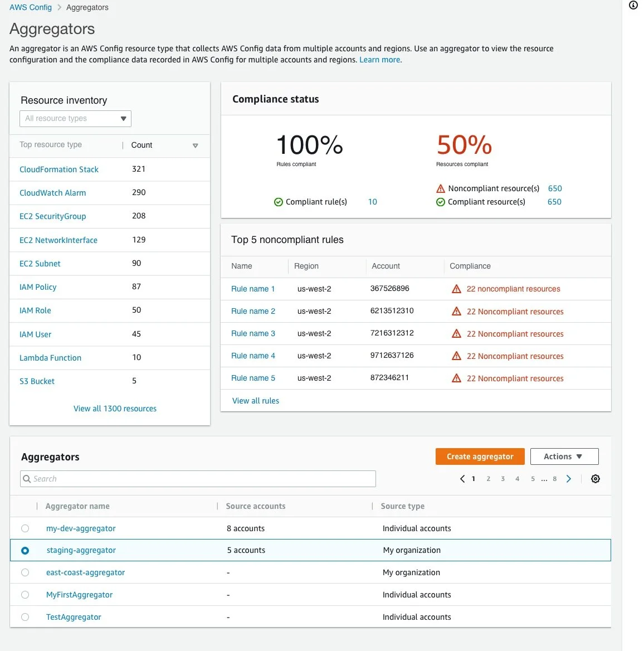Screen dimensions: 644x651
Task: Open MyFirstAggregator link
Action: 79,595
